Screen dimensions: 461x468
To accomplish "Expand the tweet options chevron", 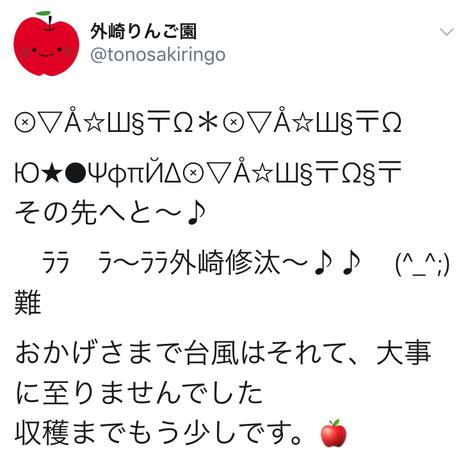I will click(446, 32).
